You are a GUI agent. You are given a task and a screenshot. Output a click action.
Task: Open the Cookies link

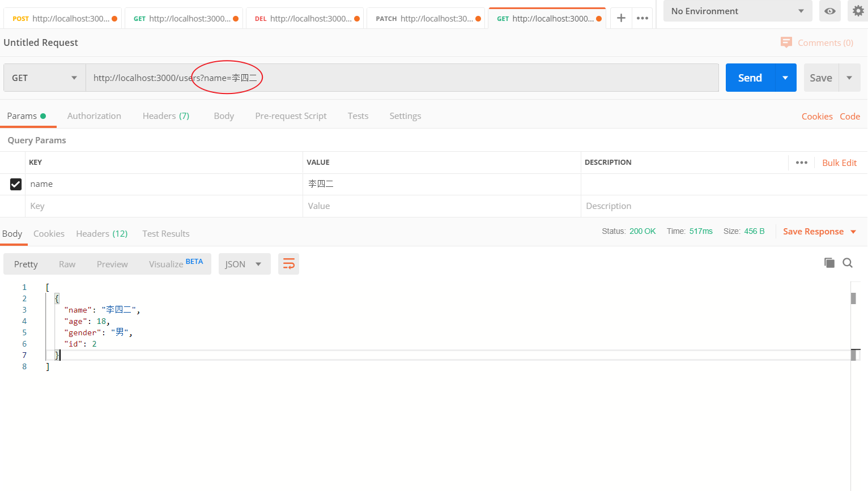(x=817, y=116)
